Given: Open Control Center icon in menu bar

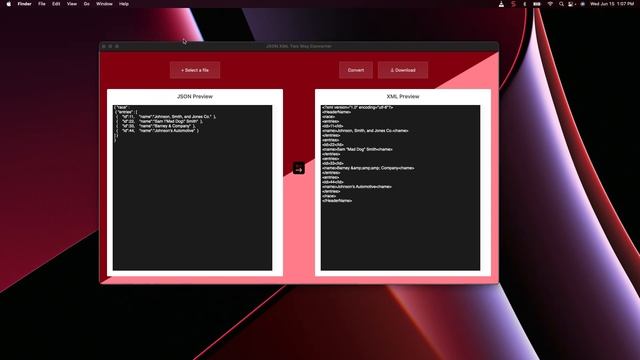Looking at the screenshot, I should [x=571, y=4].
